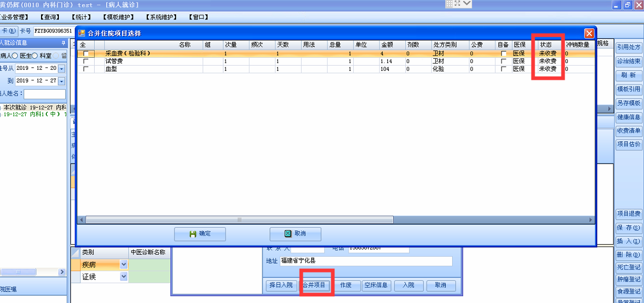The width and height of the screenshot is (644, 303).
Task: Select the 医生 radio button
Action: (35, 56)
